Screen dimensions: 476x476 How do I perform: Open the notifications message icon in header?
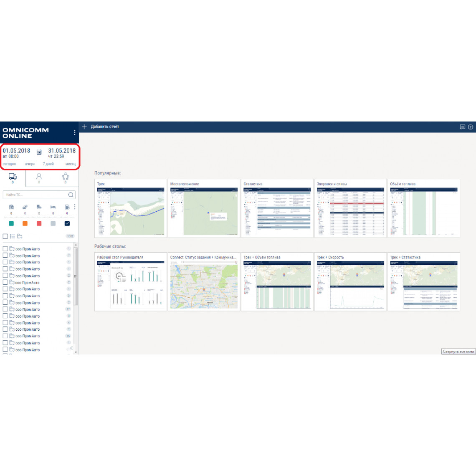coord(462,127)
